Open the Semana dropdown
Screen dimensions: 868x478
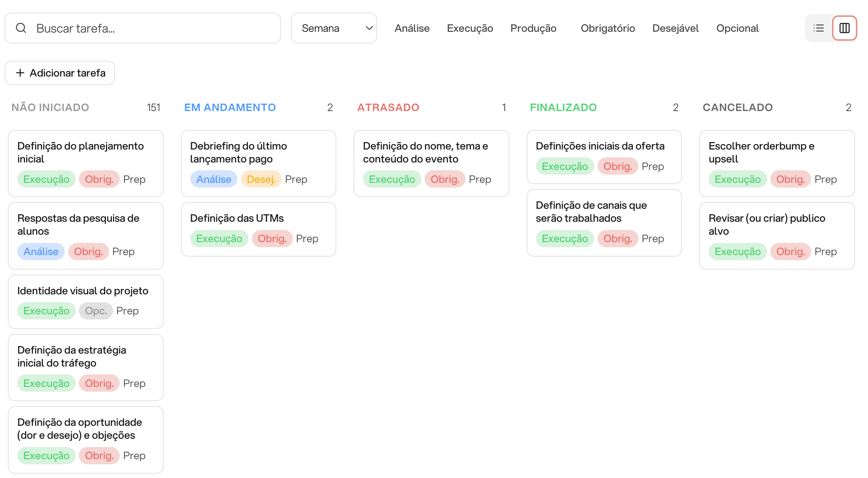[334, 28]
